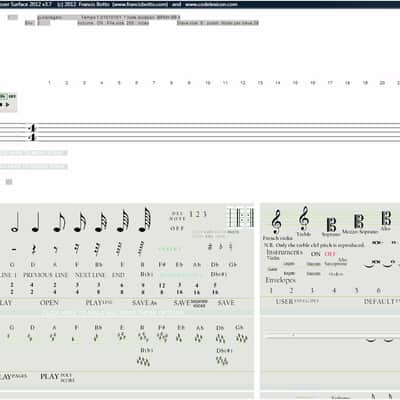Select Envelope 4

click(x=334, y=290)
